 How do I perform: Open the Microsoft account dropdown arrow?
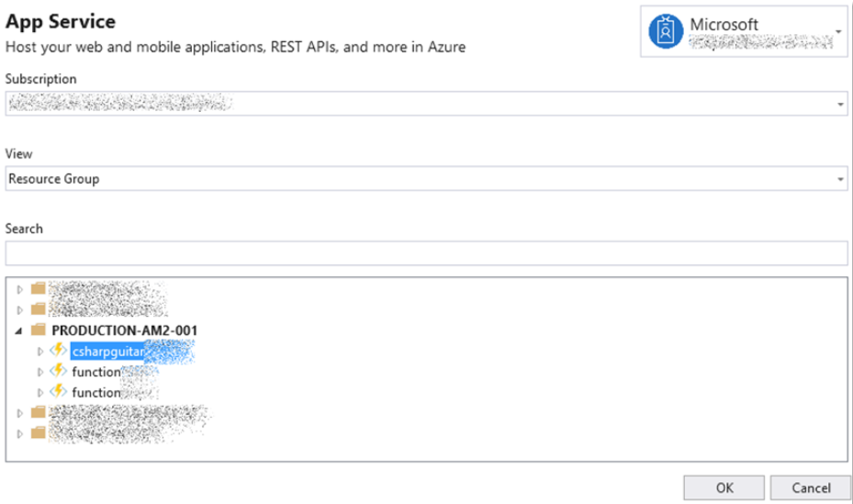[x=838, y=31]
